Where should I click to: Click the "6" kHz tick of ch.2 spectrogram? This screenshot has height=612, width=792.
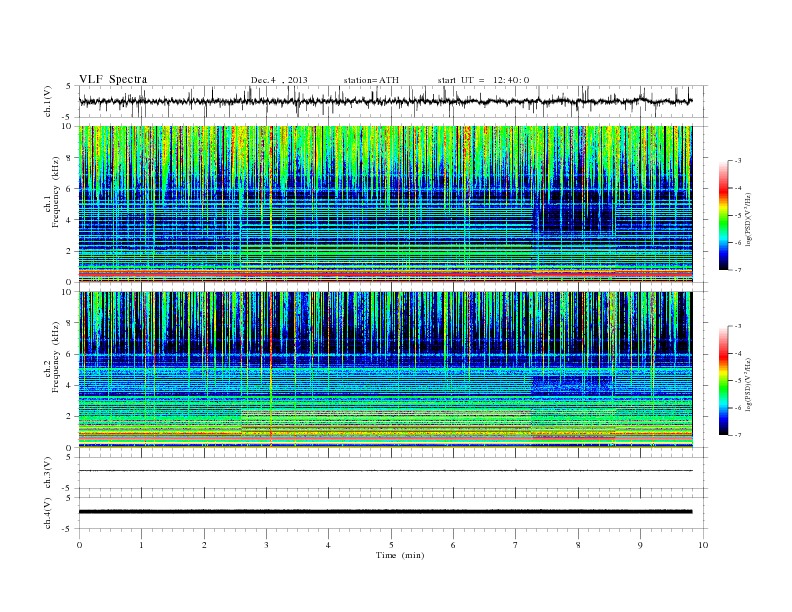point(69,354)
